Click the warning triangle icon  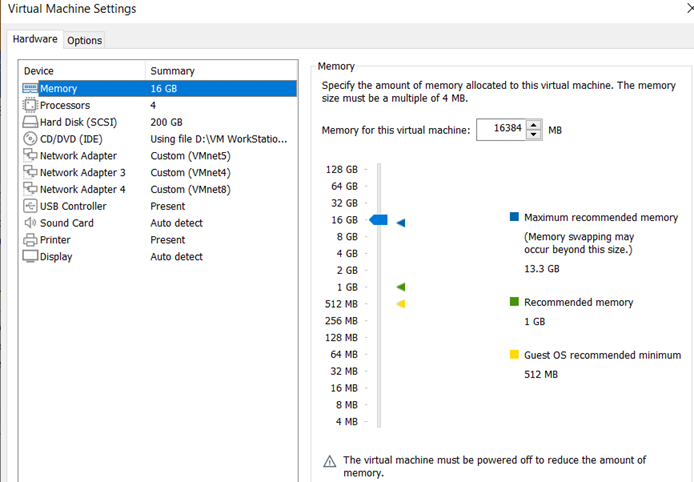(329, 462)
